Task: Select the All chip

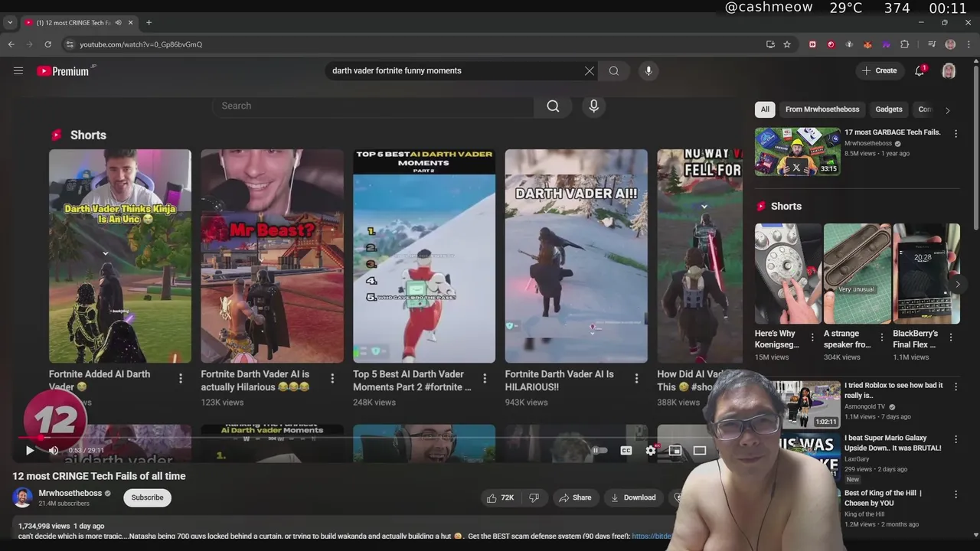Action: coord(765,109)
